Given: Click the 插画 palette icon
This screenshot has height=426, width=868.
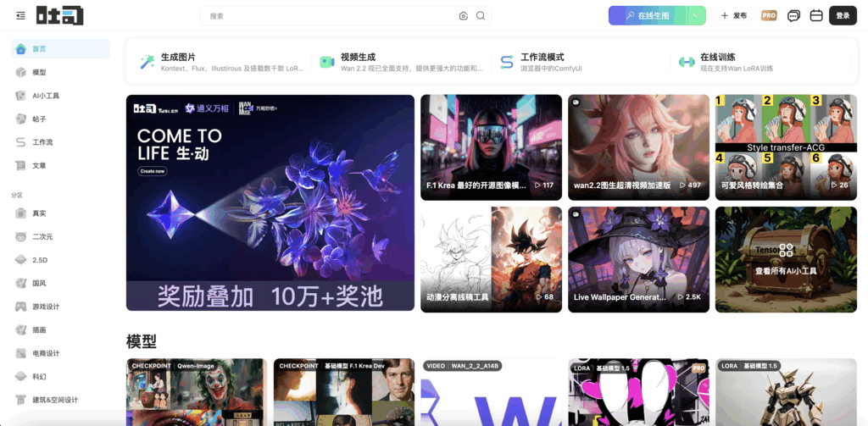Looking at the screenshot, I should (x=21, y=329).
